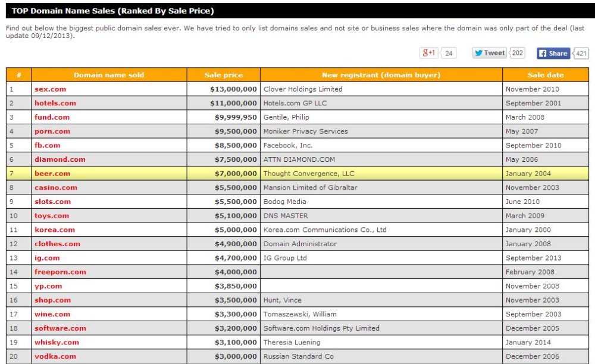The image size is (595, 364).
Task: Click the 'New registrant (domain buyer)' column header
Action: coord(381,75)
